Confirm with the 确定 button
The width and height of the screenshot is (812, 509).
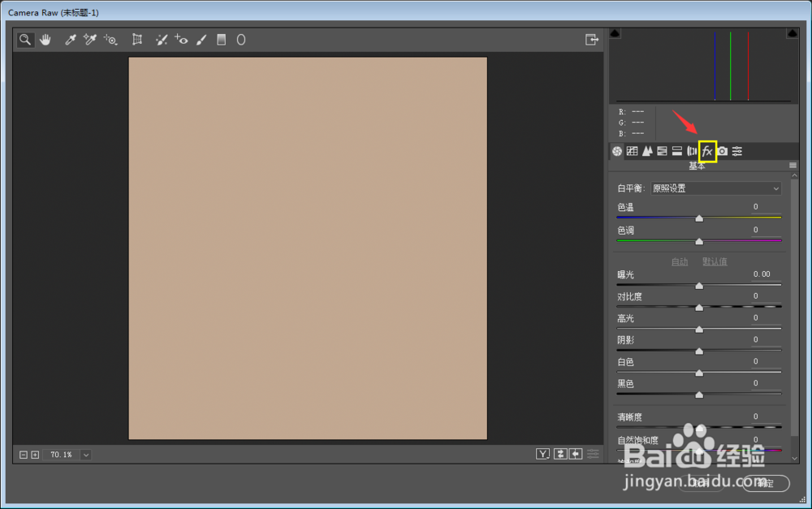click(x=766, y=483)
